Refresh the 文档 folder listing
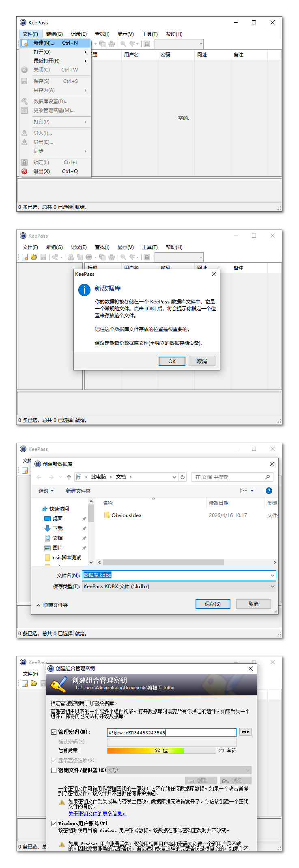The image size is (299, 868). pyautogui.click(x=183, y=477)
